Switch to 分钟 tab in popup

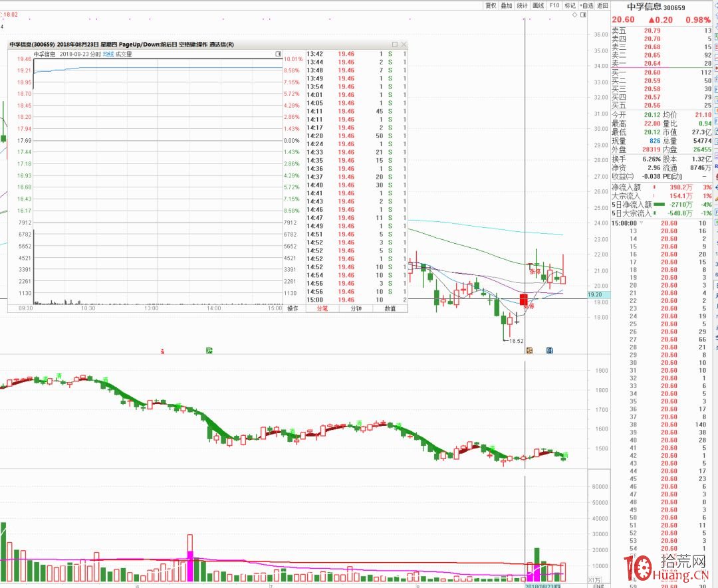[356, 308]
